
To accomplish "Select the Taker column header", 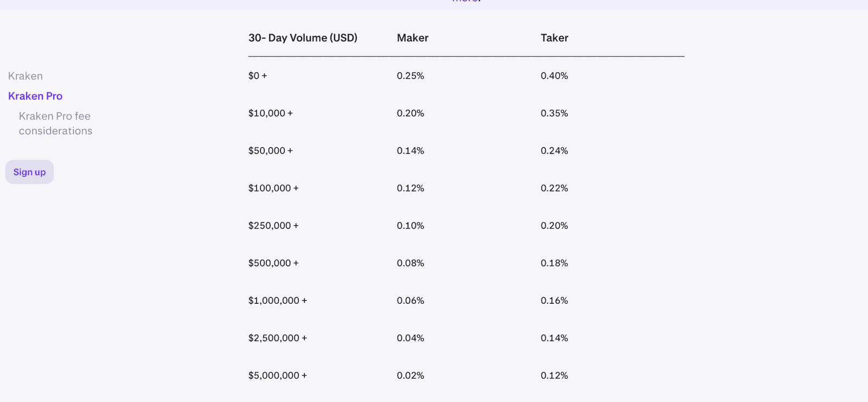I will pyautogui.click(x=554, y=38).
